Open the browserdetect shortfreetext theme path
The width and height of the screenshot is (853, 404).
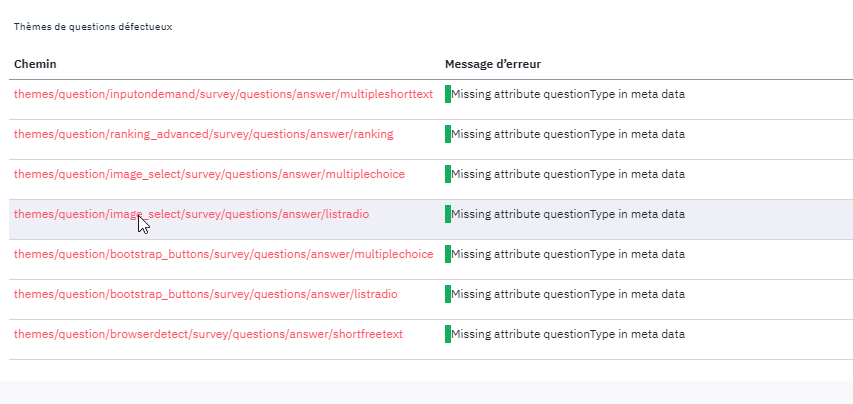coord(208,334)
